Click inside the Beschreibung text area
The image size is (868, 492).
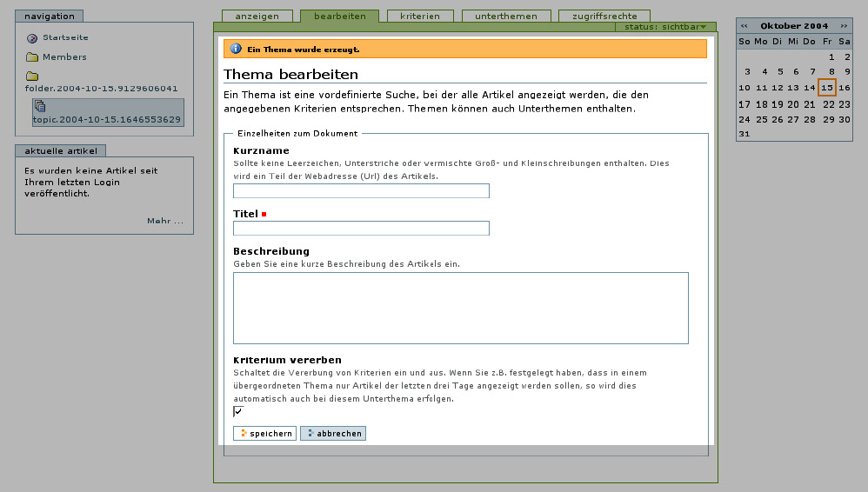460,308
